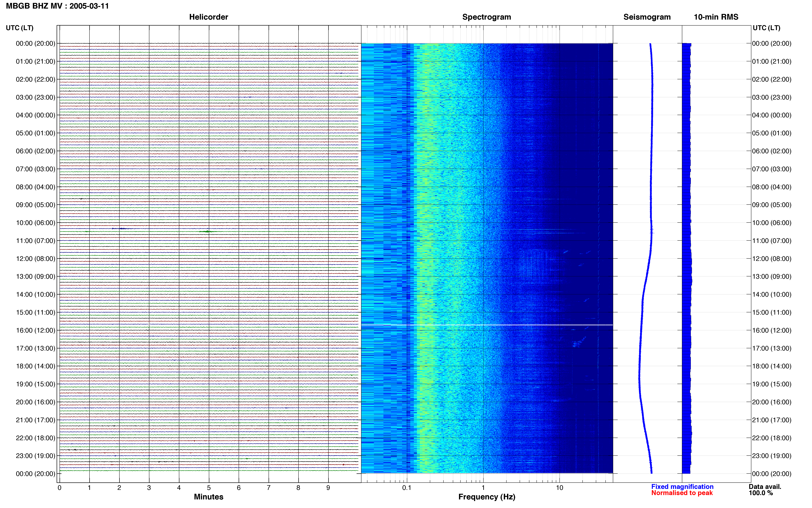Click the right '13:00 (09:00)' time label
Image resolution: width=812 pixels, height=508 pixels.
(x=771, y=277)
